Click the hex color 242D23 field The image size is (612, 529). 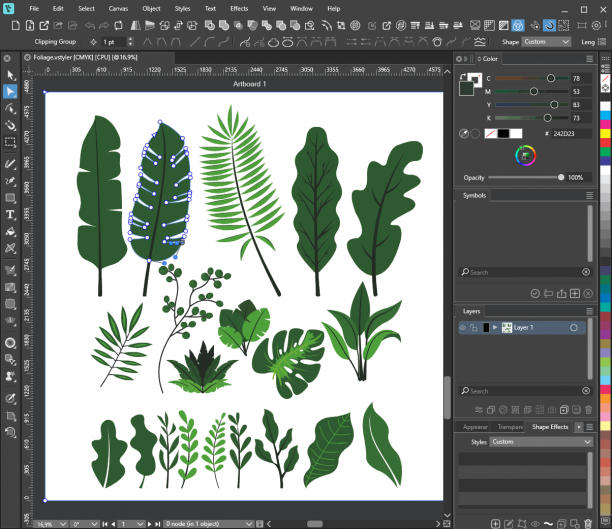571,134
